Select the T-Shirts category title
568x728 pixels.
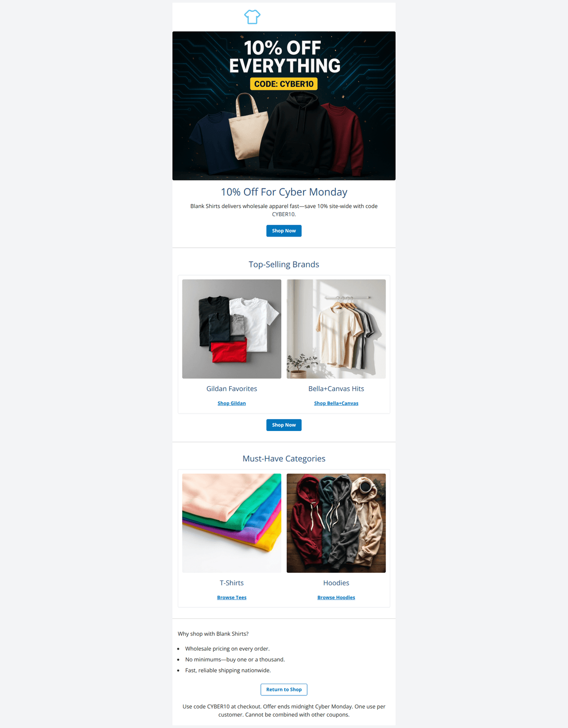click(232, 583)
